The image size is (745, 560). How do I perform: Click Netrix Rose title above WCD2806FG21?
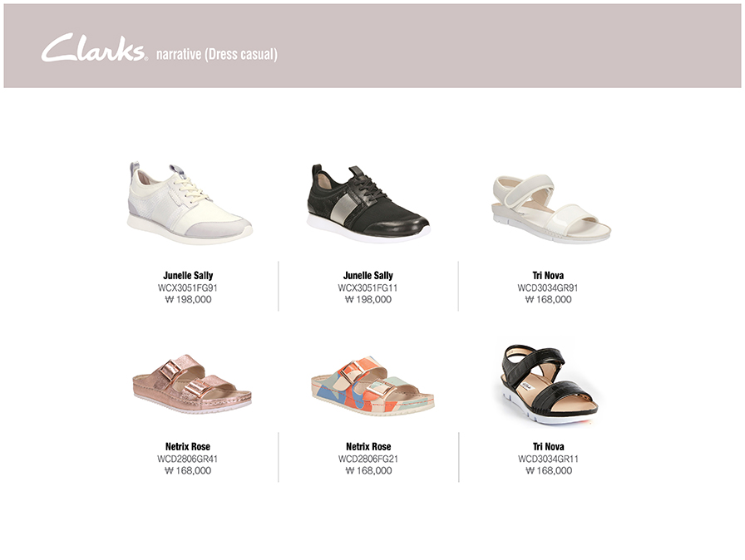(368, 446)
